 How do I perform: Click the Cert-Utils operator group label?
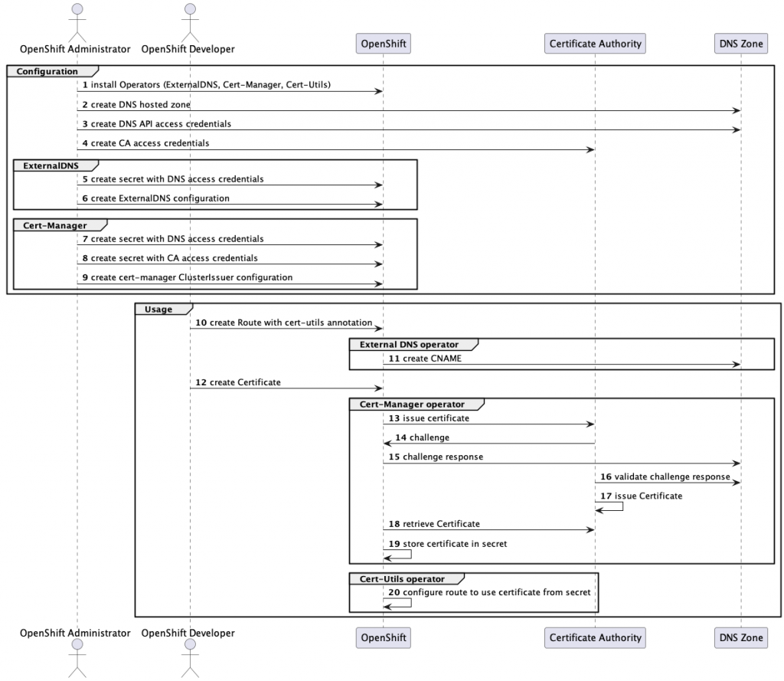[402, 579]
